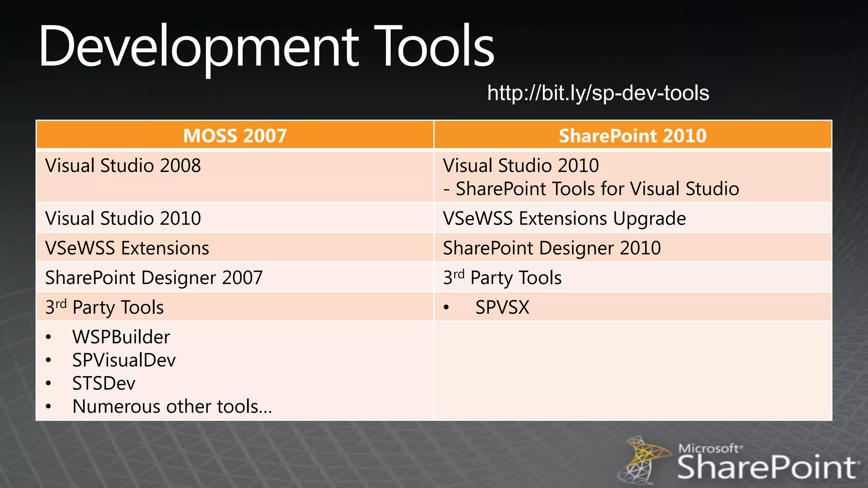
Task: Click the Development Tools title
Action: pyautogui.click(x=266, y=46)
